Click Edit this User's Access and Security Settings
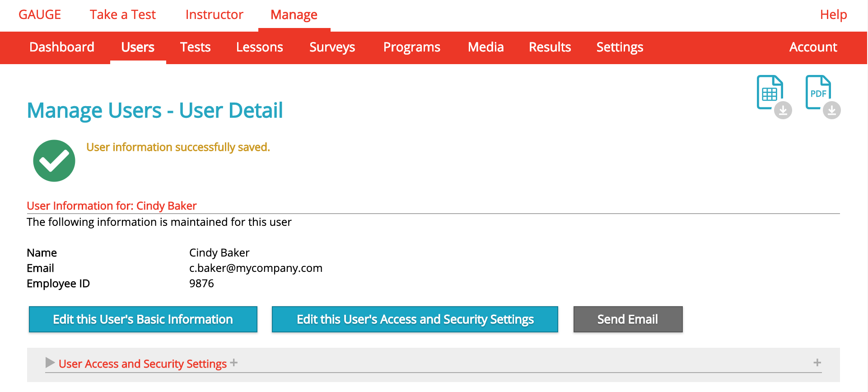This screenshot has width=868, height=392. click(x=415, y=319)
